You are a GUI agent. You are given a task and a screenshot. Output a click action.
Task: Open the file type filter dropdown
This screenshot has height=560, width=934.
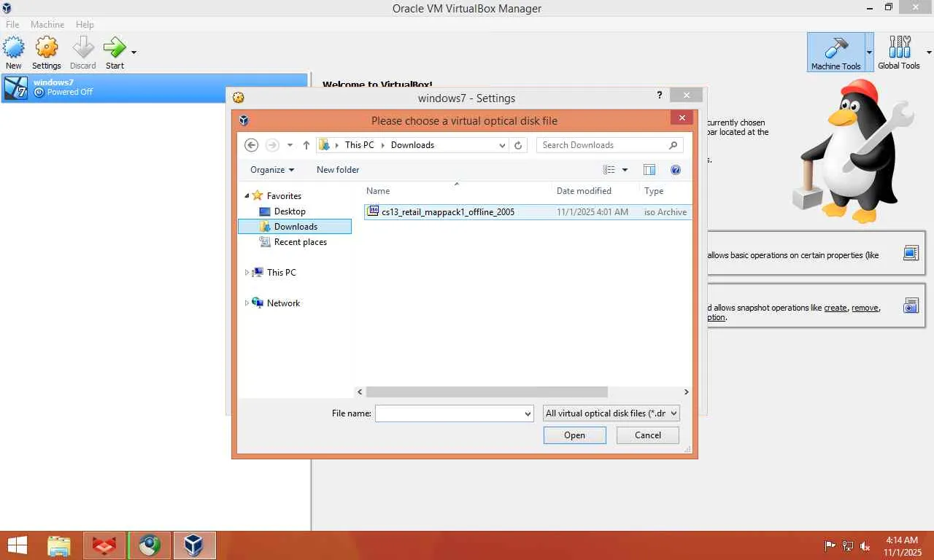click(x=611, y=413)
